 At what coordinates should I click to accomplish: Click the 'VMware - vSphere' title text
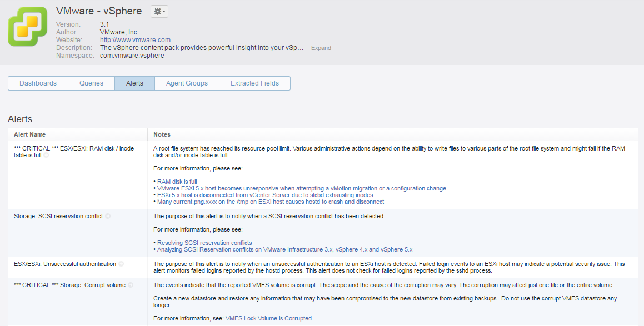[99, 11]
